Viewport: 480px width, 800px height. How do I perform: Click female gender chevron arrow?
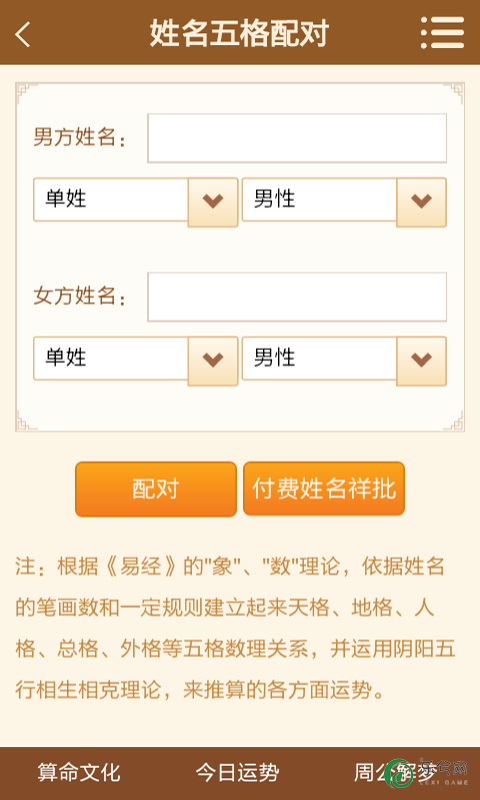point(421,361)
